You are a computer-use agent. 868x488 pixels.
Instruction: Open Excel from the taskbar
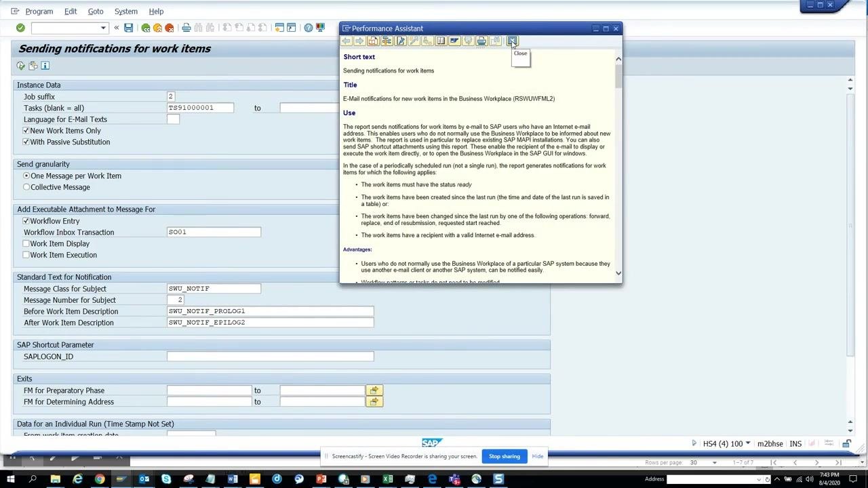pos(387,480)
